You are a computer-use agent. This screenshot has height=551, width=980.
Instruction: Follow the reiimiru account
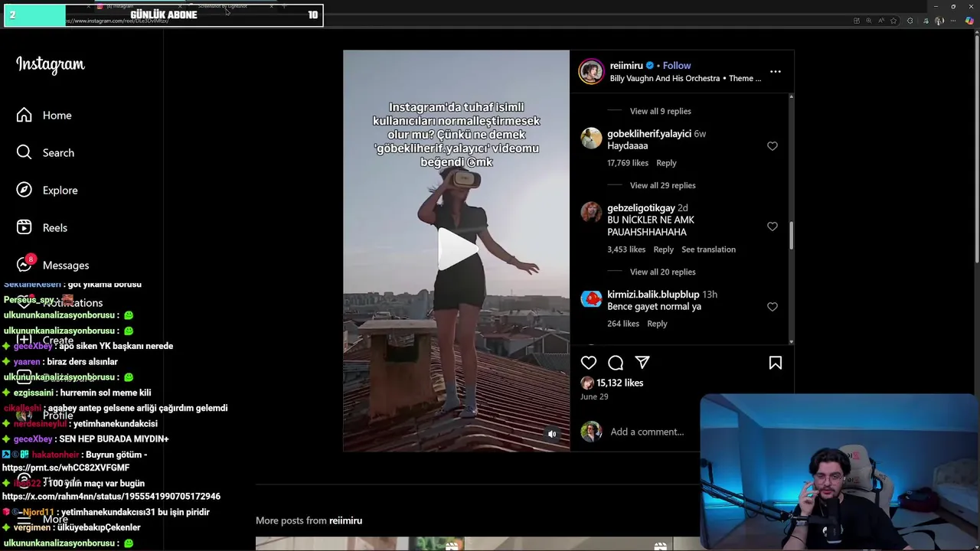(x=677, y=65)
